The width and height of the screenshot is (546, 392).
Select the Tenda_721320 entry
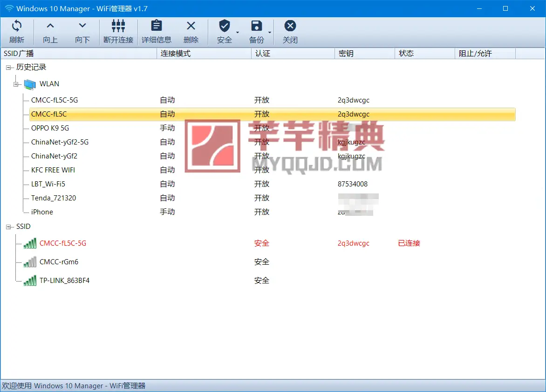pos(54,198)
